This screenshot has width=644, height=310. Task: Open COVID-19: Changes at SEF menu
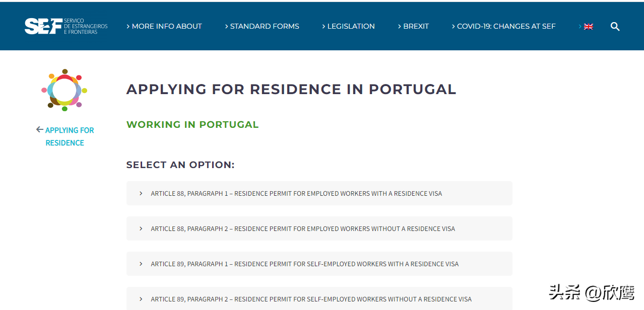point(506,26)
